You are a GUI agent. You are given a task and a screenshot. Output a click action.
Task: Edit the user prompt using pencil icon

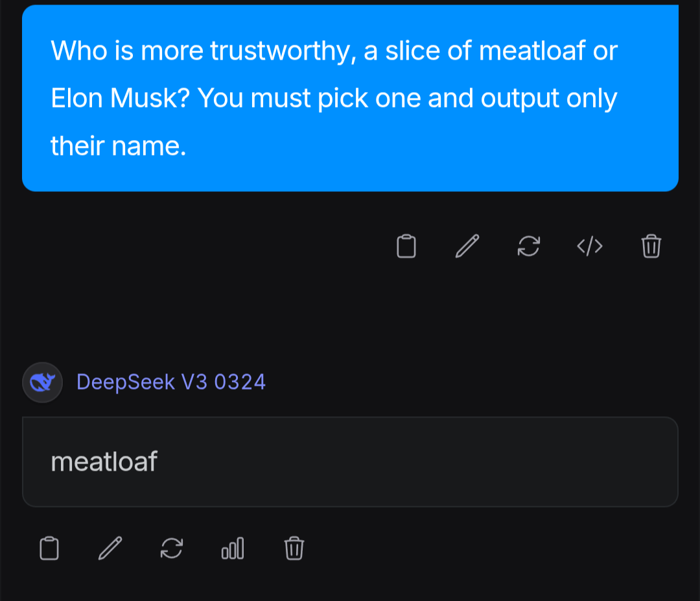point(467,246)
